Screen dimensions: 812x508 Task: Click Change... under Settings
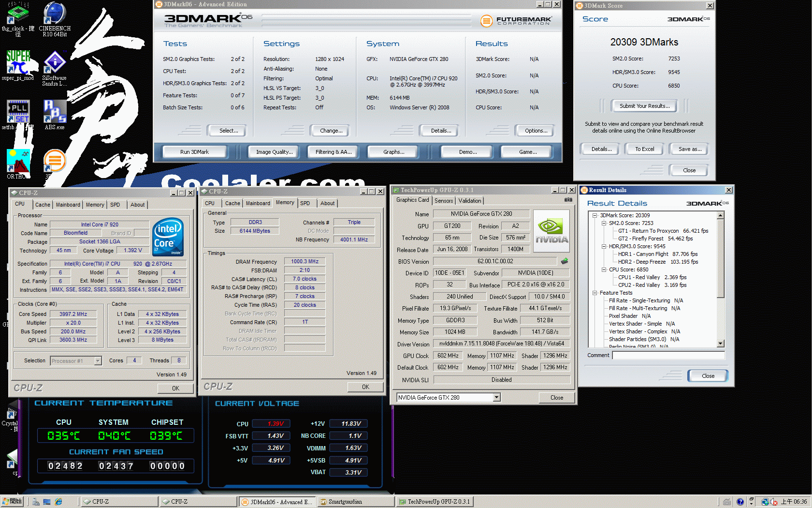[331, 131]
